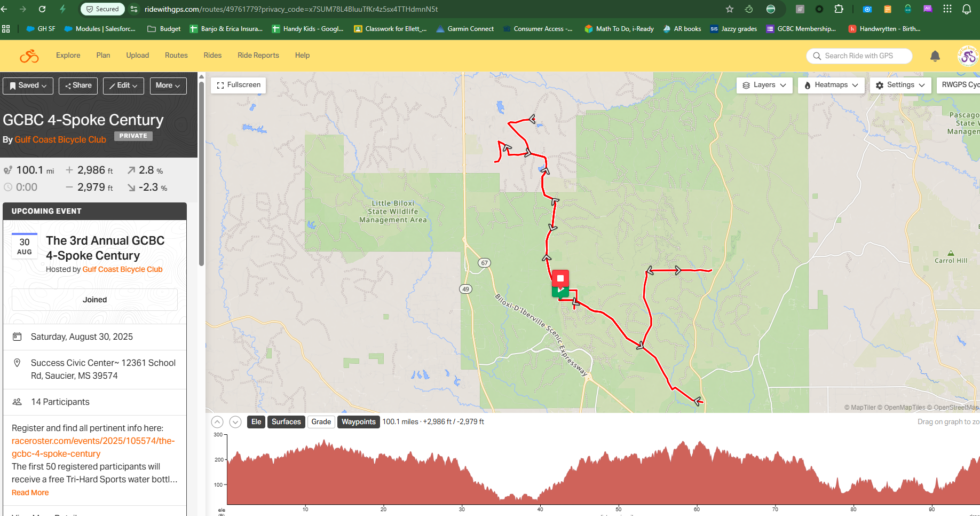Collapse the elevation panel with up arrow

(x=217, y=422)
